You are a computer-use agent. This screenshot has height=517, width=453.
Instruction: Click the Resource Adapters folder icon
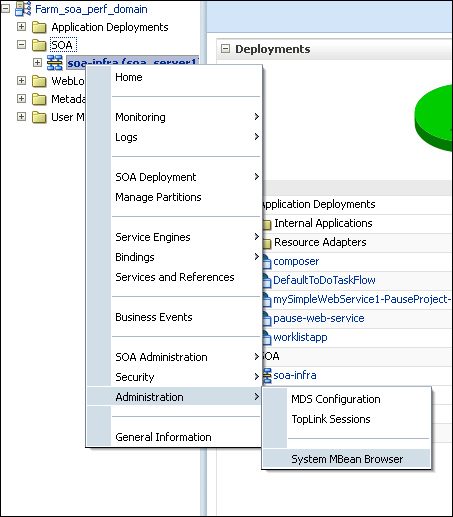(267, 243)
